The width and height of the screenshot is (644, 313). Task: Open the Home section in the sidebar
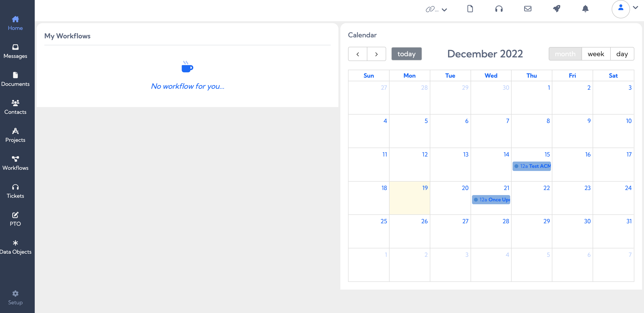(15, 23)
